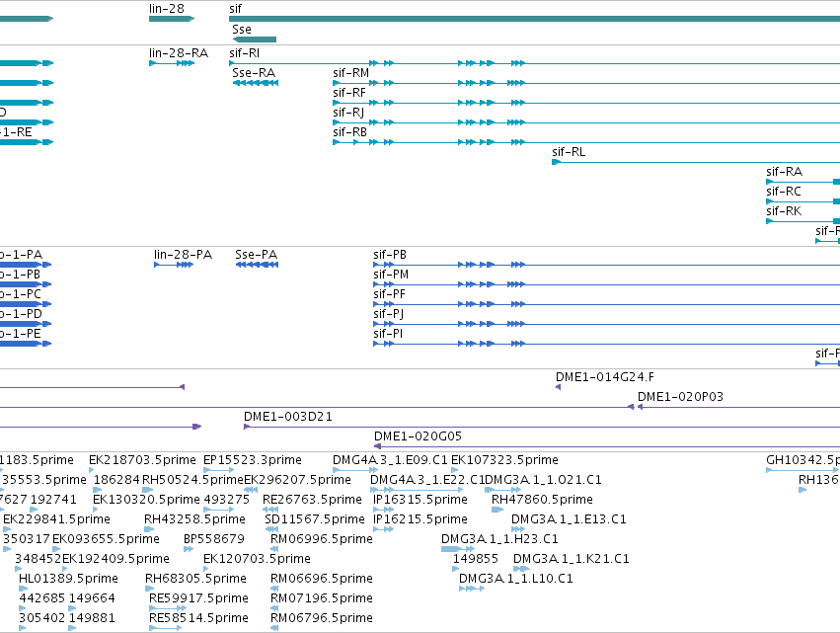Select EST RM06696.5prime

pyautogui.click(x=322, y=580)
